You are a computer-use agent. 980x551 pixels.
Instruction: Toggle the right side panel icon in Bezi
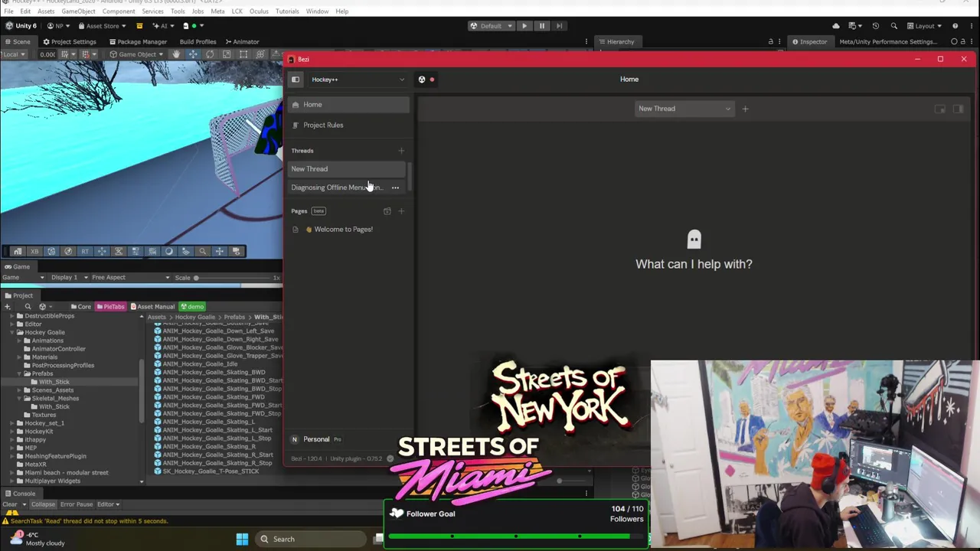pyautogui.click(x=958, y=109)
